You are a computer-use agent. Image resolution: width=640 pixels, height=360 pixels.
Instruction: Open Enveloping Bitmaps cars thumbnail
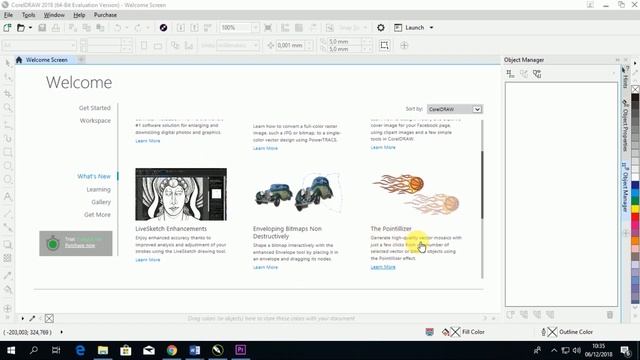pyautogui.click(x=297, y=193)
